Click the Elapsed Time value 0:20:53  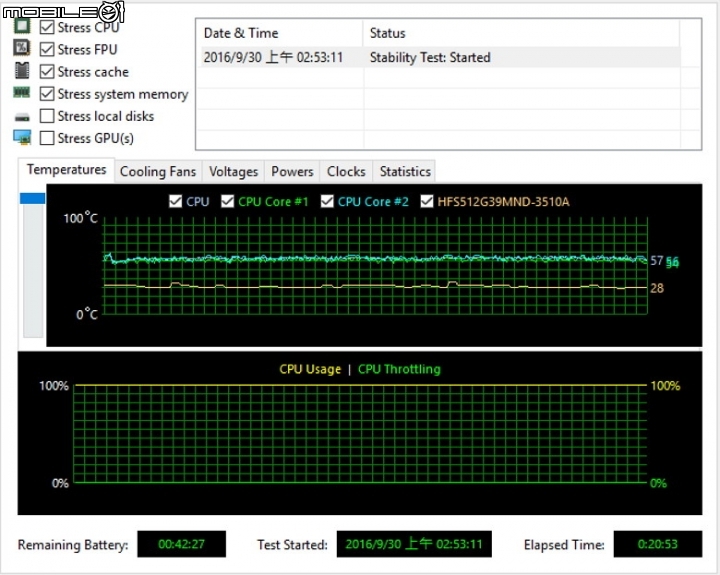pyautogui.click(x=658, y=544)
